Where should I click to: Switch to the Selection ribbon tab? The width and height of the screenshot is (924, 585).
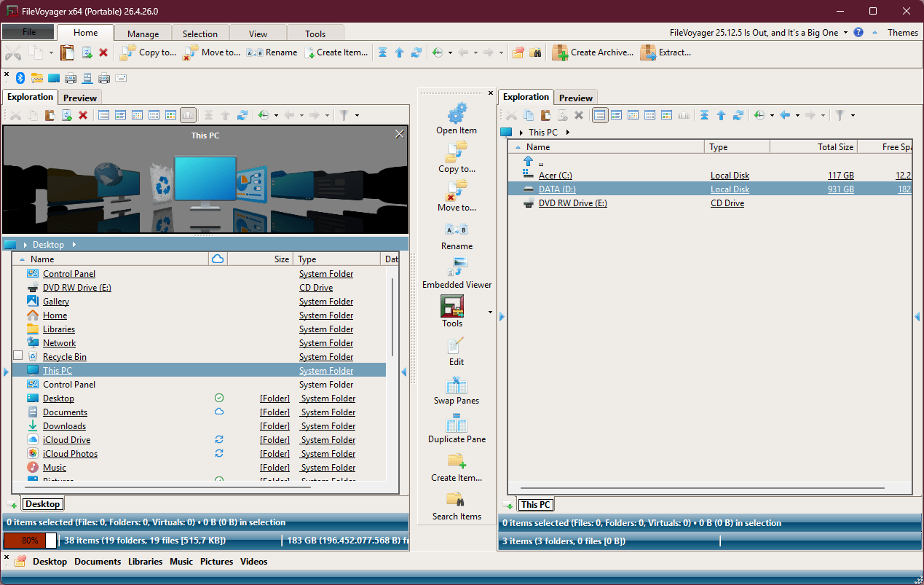200,34
